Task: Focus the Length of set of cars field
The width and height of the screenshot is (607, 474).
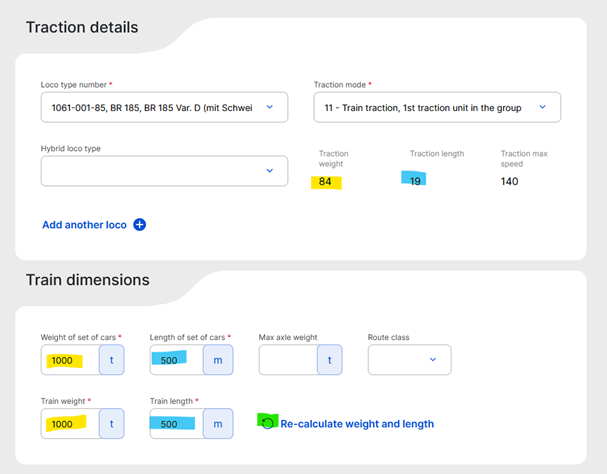Action: (177, 360)
